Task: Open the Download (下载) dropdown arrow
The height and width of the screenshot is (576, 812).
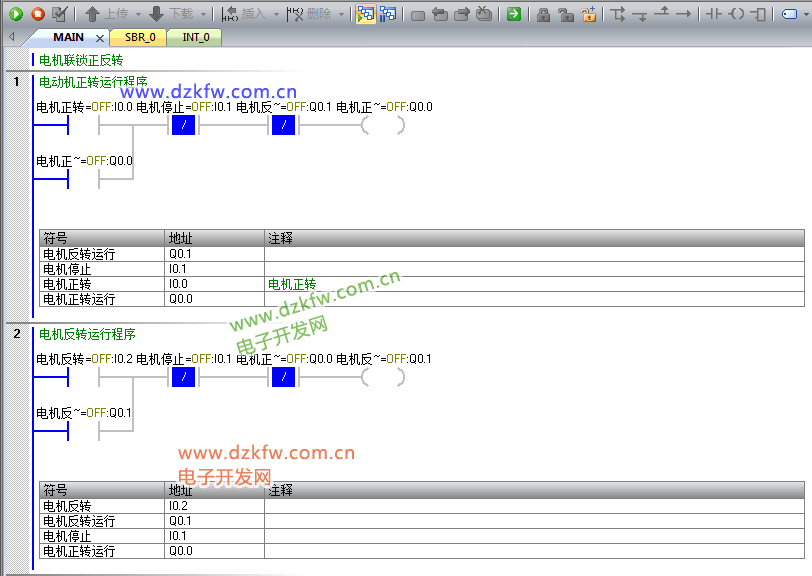Action: [x=203, y=14]
